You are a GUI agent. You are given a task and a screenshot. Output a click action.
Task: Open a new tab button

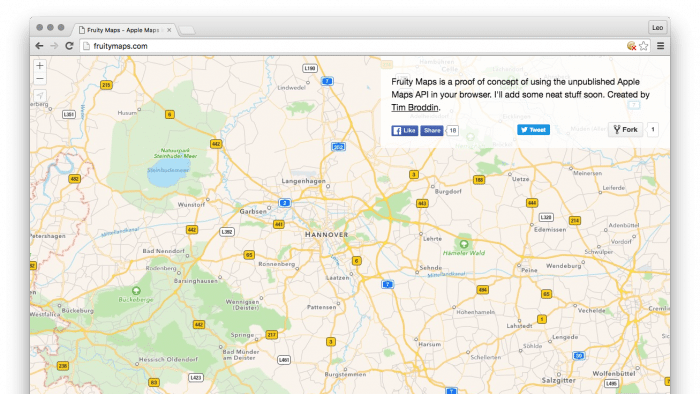[187, 30]
